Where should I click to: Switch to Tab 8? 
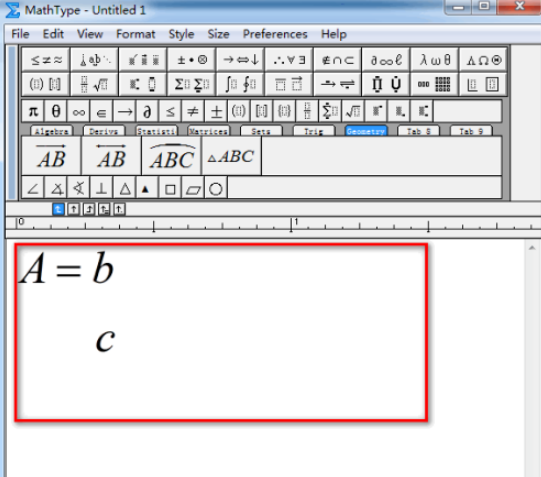(419, 131)
